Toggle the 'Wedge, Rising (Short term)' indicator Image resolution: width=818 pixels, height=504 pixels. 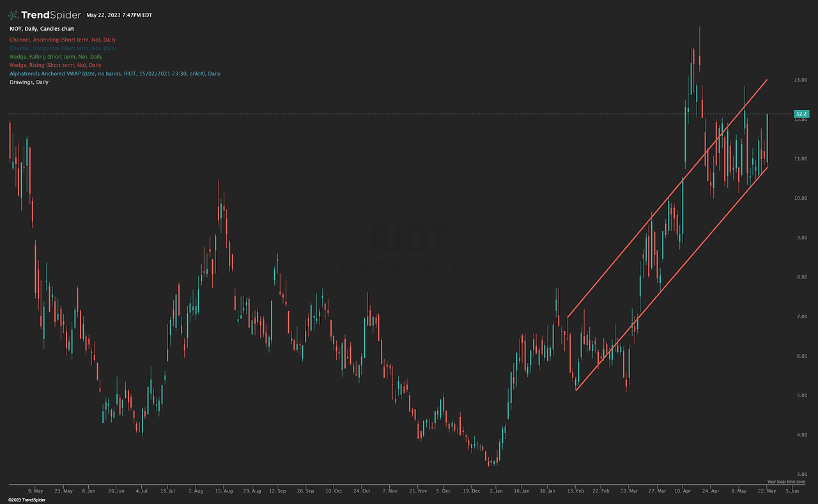(x=55, y=65)
